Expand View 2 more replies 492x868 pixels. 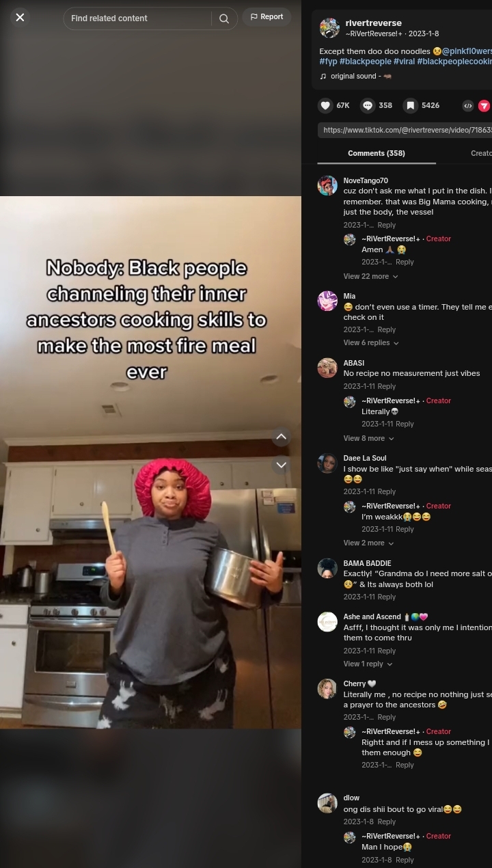[x=368, y=543]
